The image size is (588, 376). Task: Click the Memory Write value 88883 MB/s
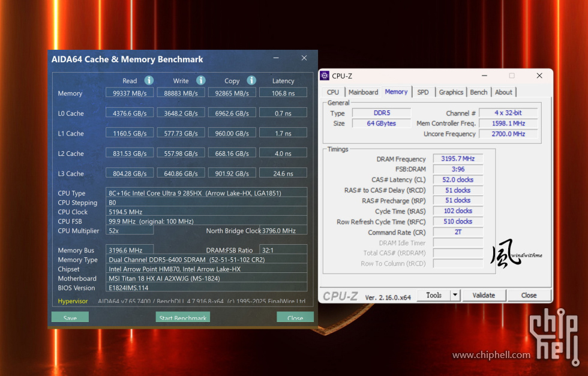coord(181,93)
